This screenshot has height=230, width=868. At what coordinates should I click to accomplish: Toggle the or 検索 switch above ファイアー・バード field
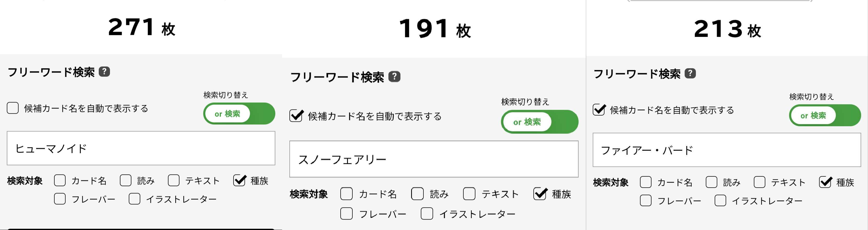coord(825,115)
